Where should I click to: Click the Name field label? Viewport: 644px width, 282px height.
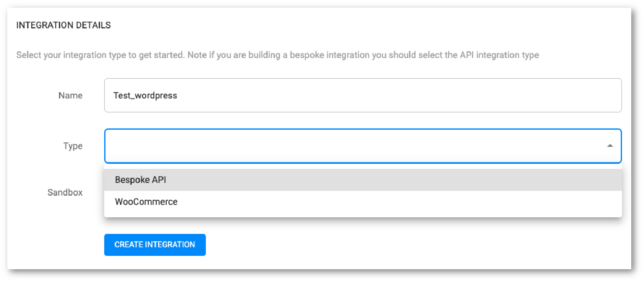click(x=70, y=95)
